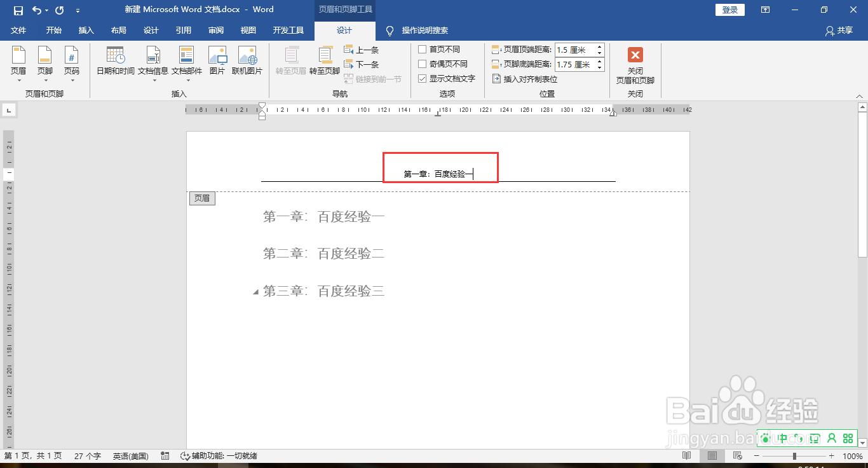Switch to 布局 tab
This screenshot has height=468, width=868.
point(118,31)
